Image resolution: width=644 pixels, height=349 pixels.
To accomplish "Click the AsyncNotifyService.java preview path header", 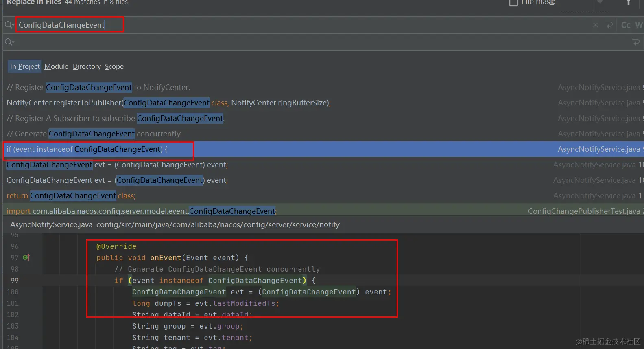I will pyautogui.click(x=175, y=224).
